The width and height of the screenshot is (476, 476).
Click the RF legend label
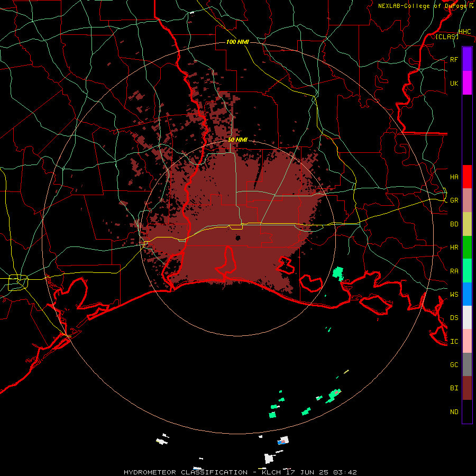click(454, 59)
